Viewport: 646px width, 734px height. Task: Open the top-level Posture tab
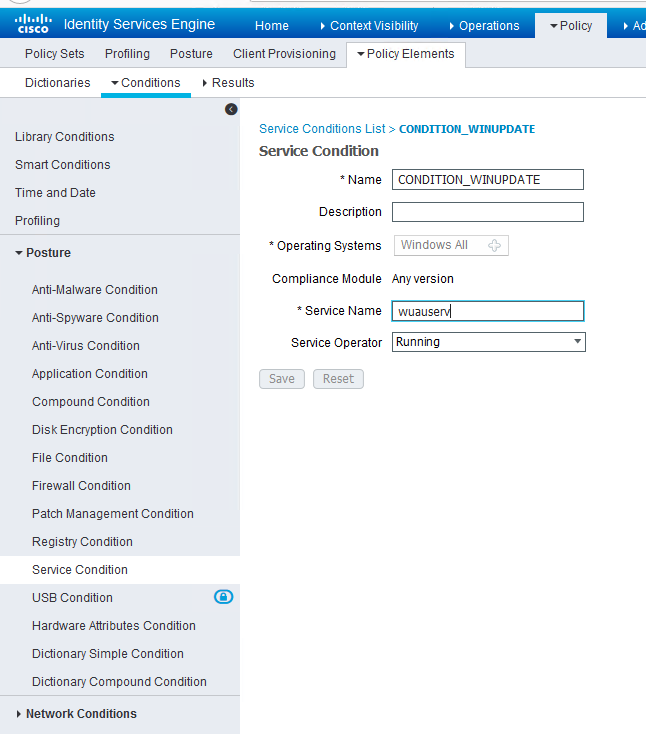coord(191,54)
